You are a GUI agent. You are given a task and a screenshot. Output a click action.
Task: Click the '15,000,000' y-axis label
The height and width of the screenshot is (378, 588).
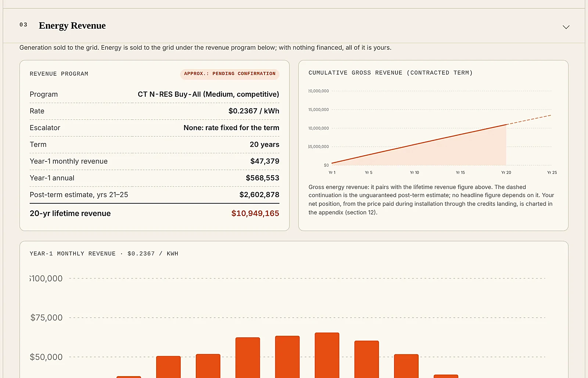click(x=319, y=110)
